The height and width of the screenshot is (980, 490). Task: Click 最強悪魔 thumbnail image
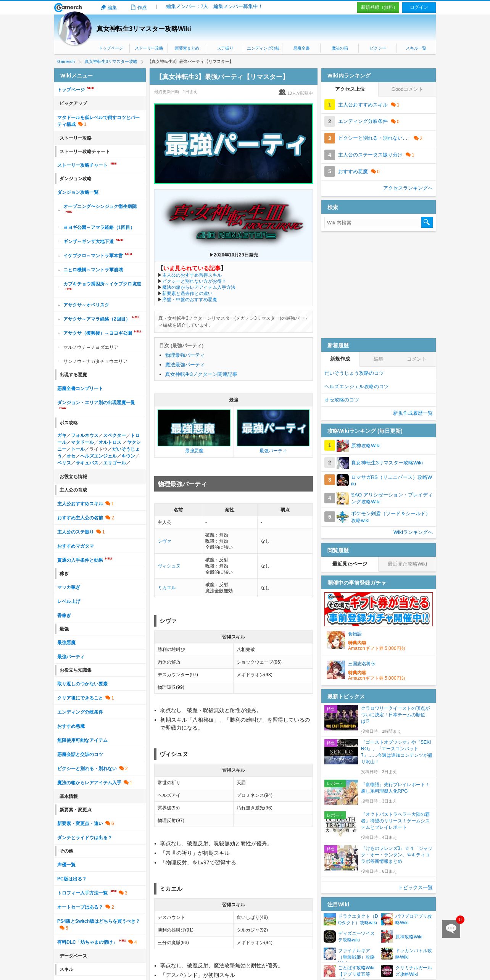(194, 428)
